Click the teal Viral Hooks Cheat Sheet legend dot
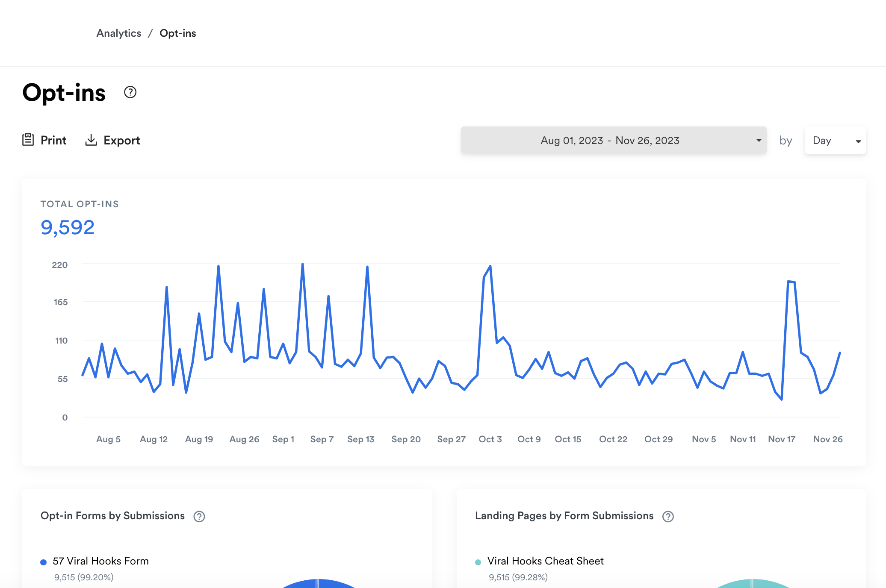Viewport: 886px width, 588px height. 478,562
